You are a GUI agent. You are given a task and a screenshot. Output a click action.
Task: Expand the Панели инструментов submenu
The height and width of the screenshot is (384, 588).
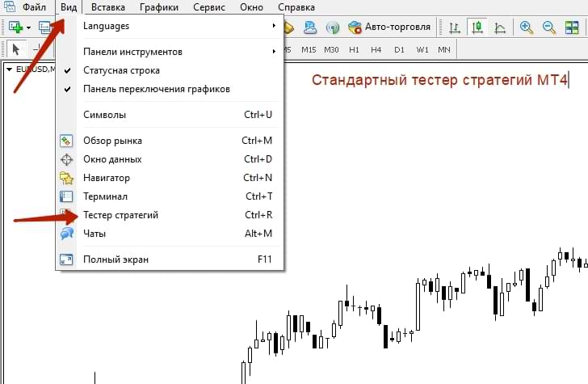[170, 52]
